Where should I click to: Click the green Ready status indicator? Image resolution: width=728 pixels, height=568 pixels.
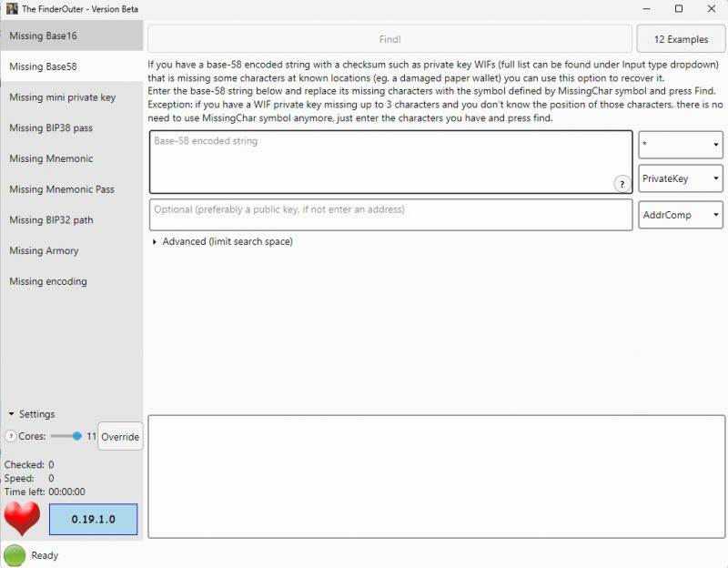[x=15, y=554]
